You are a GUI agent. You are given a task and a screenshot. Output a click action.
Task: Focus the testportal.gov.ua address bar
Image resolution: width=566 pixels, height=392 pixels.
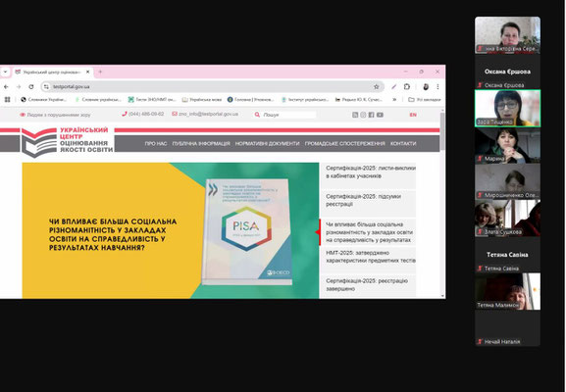tap(212, 87)
